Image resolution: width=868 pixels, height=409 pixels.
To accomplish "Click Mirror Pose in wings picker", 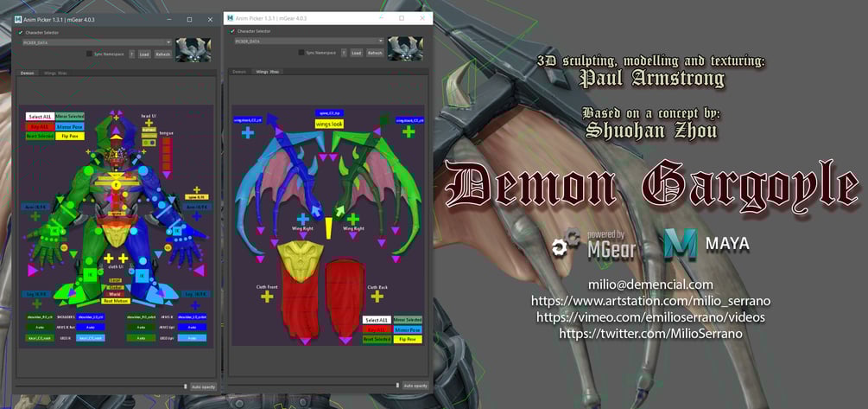I will coord(408,329).
